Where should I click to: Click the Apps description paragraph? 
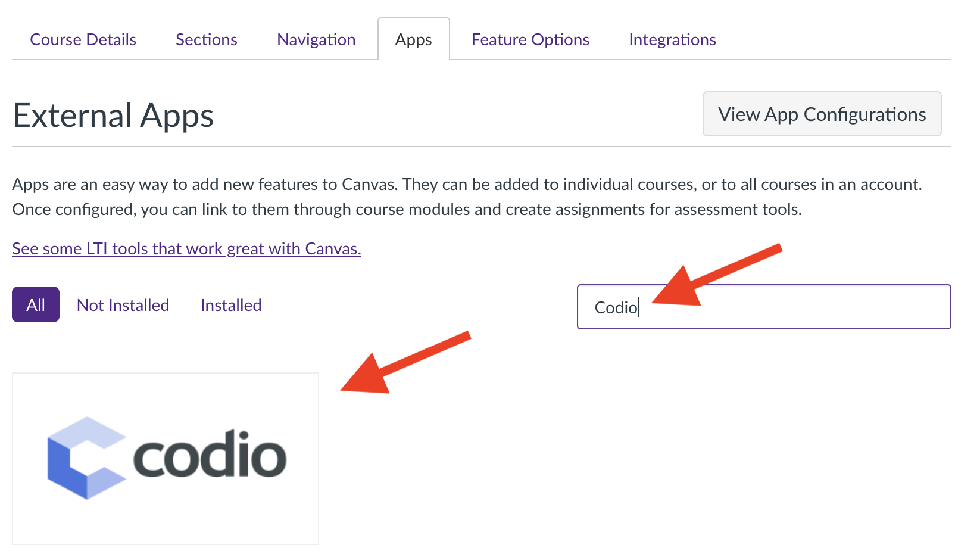pyautogui.click(x=467, y=197)
